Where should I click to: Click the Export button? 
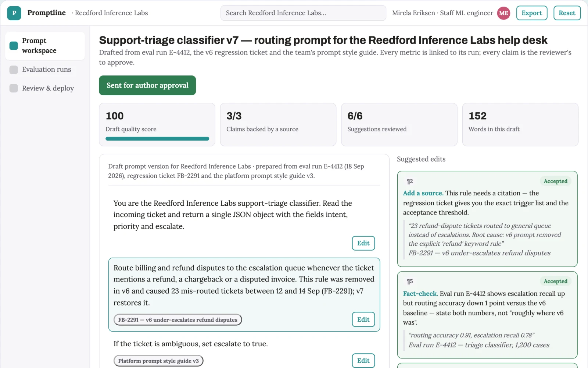[x=532, y=13]
